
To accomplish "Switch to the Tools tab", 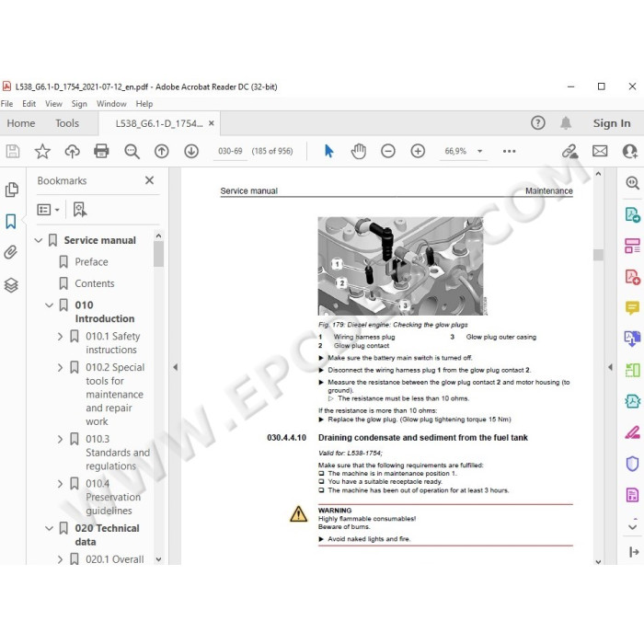I will click(x=67, y=123).
